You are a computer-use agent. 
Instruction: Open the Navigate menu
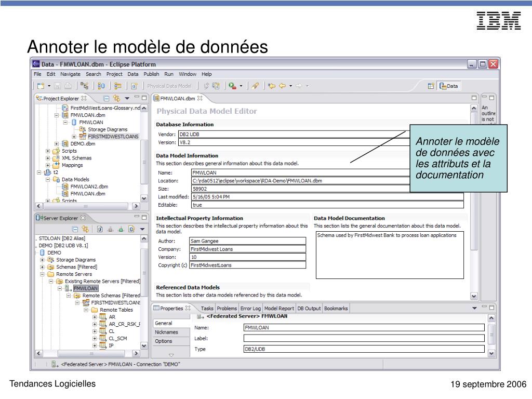70,74
